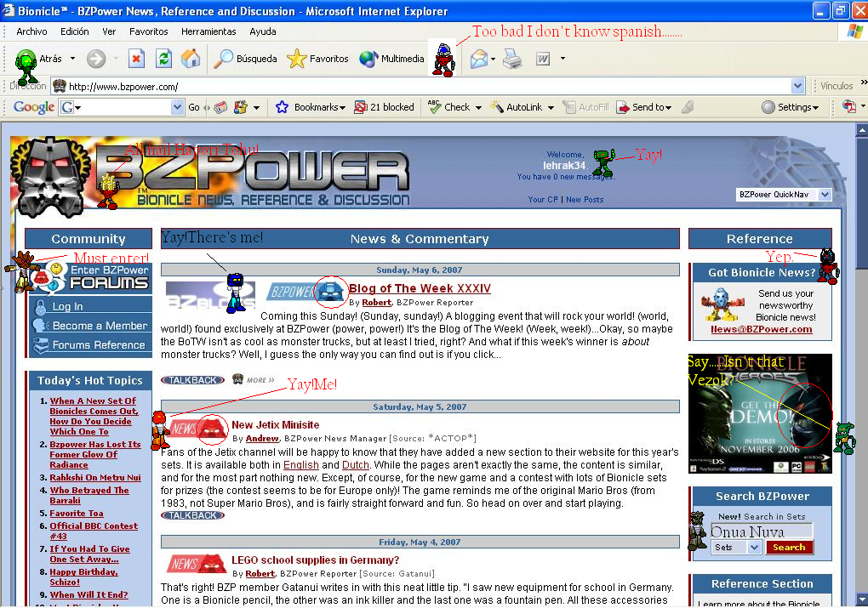Click the Go button on Google toolbar
Screen dimensions: 868x608
click(194, 107)
